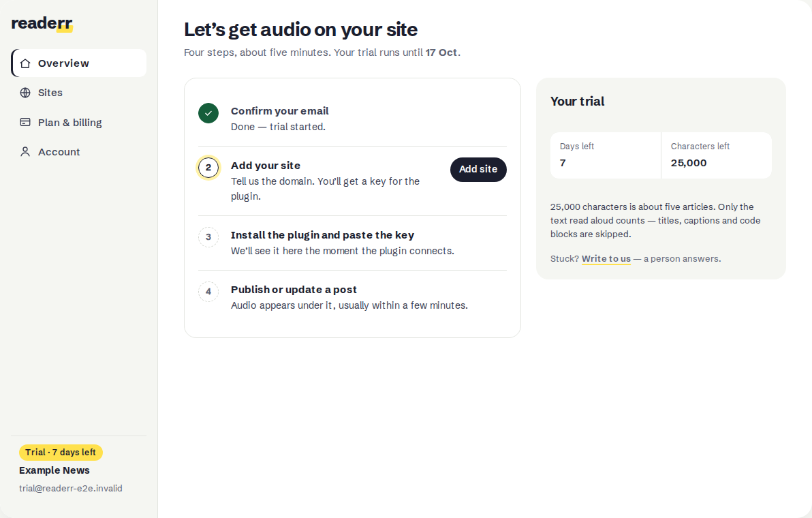Go to the Sites page
Image resolution: width=812 pixels, height=518 pixels.
[79, 93]
